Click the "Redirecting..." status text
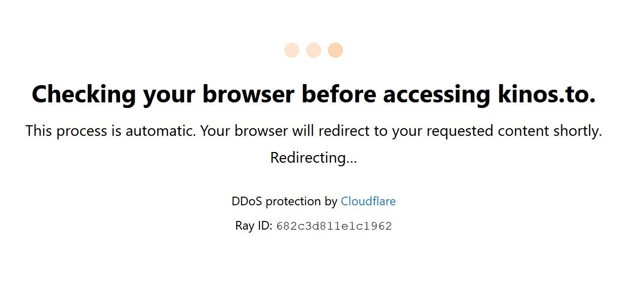The width and height of the screenshot is (644, 296). [x=314, y=158]
